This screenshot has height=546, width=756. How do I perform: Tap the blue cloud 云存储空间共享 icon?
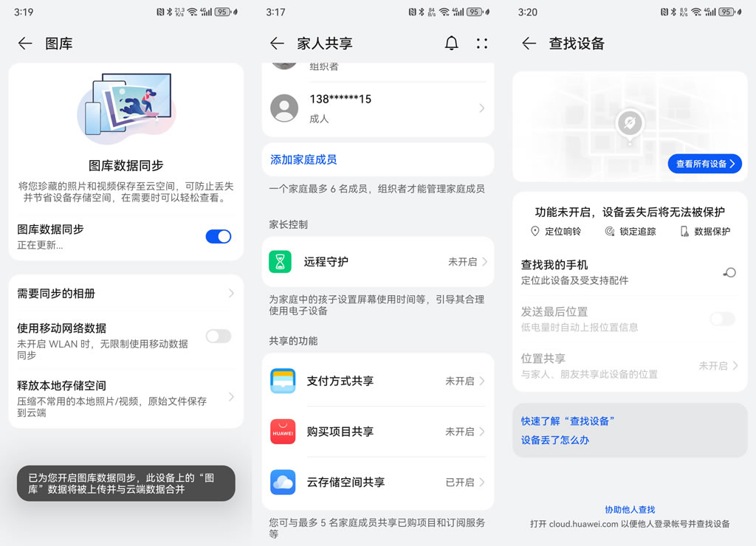[x=283, y=482]
